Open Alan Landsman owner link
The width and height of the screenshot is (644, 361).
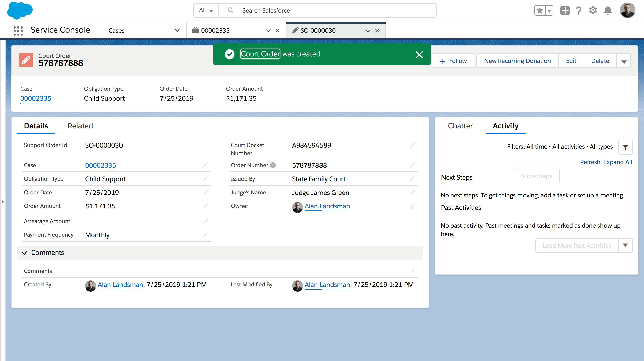(327, 206)
